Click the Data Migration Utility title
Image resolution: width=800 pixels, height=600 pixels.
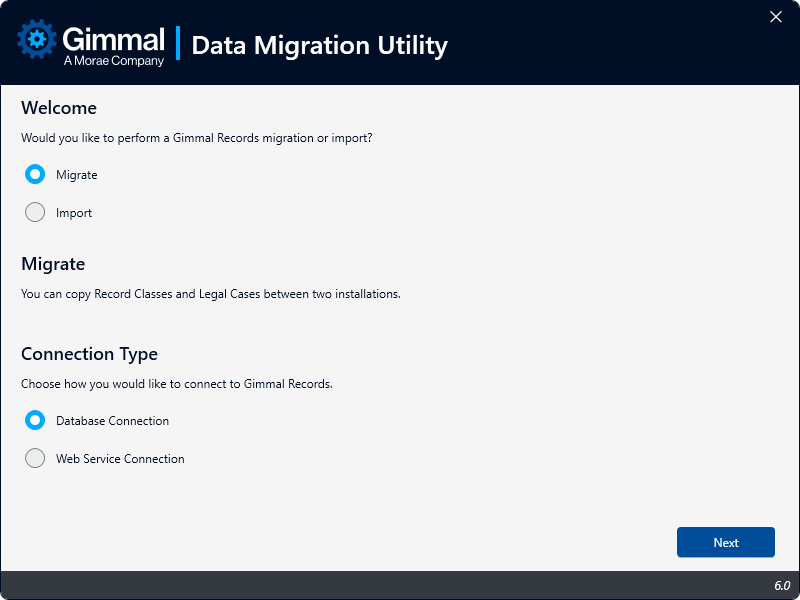pos(319,45)
